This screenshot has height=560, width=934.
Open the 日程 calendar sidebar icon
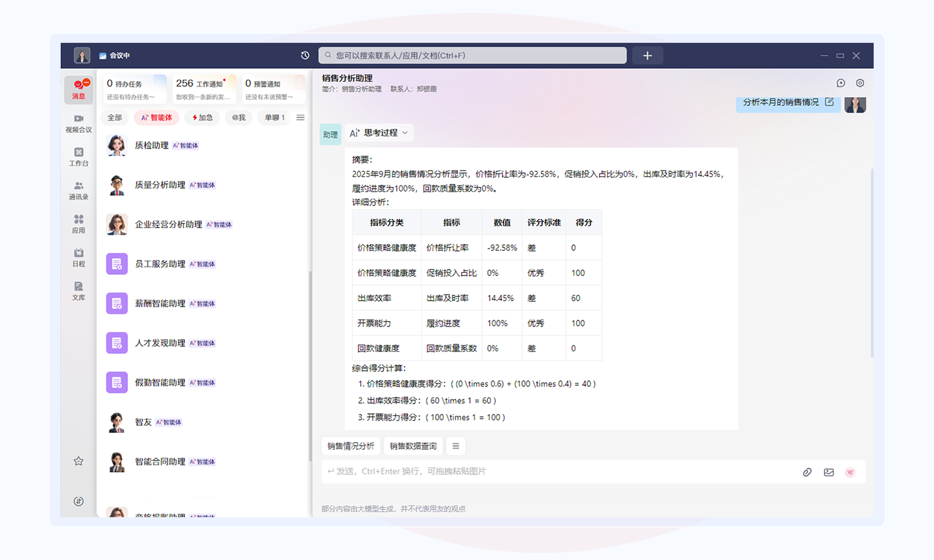[x=78, y=257]
